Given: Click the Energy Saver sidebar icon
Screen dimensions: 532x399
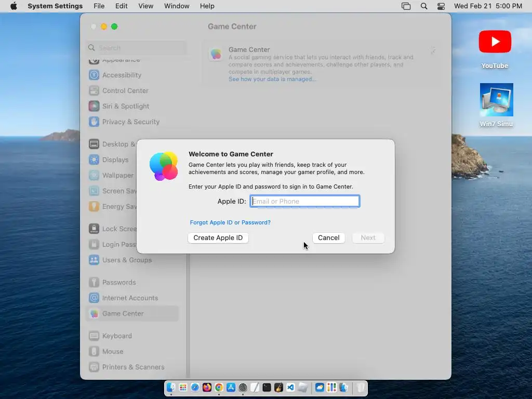Looking at the screenshot, I should [x=94, y=207].
